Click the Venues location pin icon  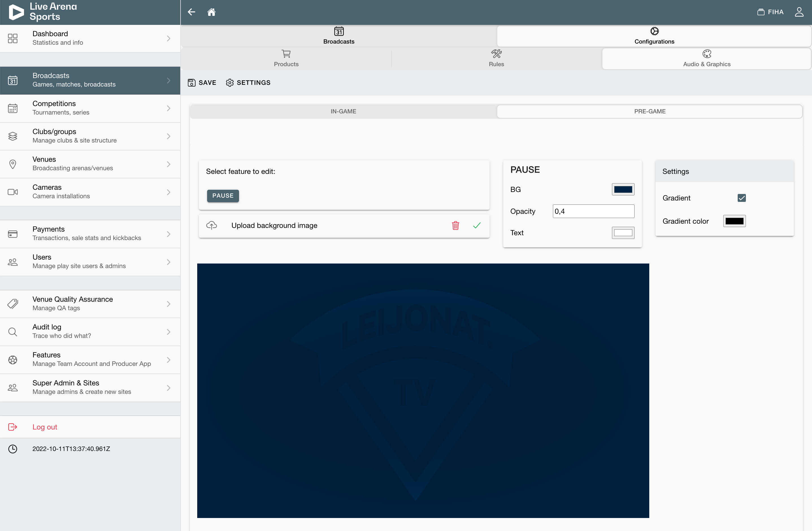tap(13, 164)
